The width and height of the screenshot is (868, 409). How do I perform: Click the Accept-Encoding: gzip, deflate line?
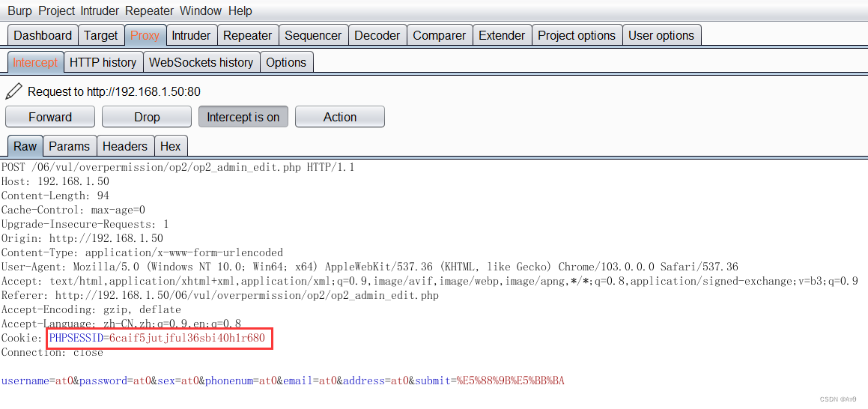(91, 309)
